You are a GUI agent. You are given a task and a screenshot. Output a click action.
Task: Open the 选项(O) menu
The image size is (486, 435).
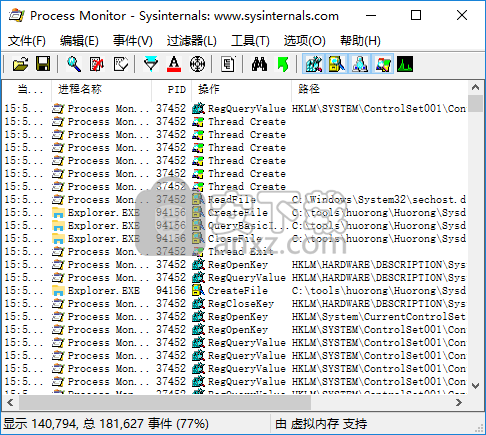pos(305,41)
